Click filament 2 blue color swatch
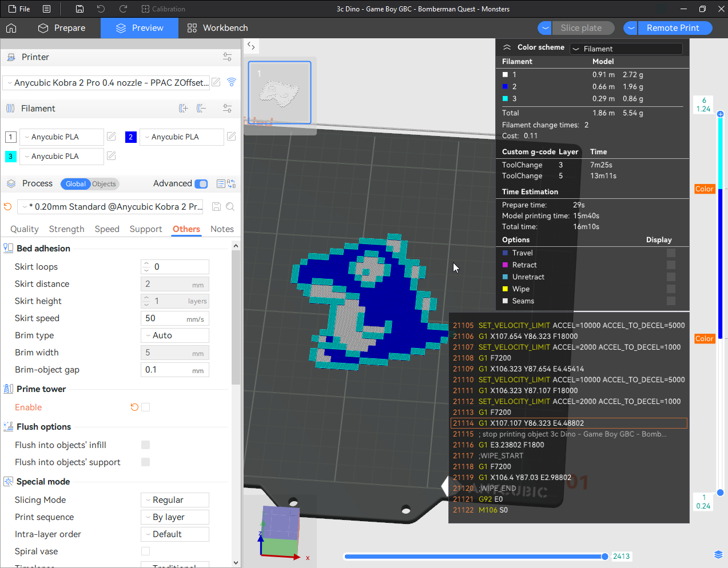 click(x=131, y=137)
